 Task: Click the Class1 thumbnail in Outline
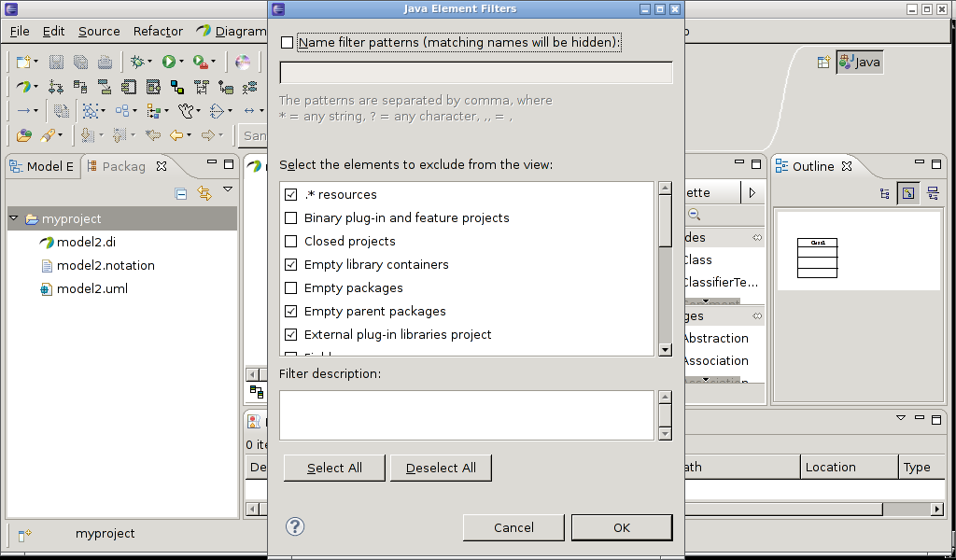coord(817,259)
